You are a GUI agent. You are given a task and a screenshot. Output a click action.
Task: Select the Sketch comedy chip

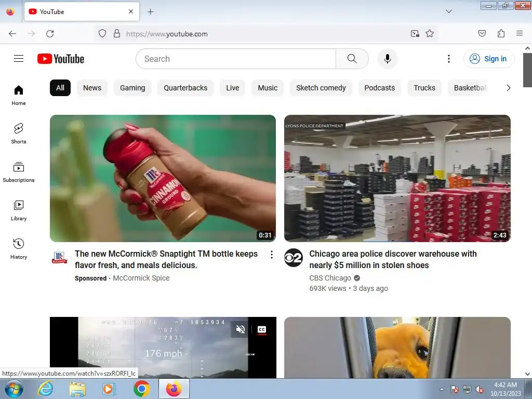click(321, 88)
